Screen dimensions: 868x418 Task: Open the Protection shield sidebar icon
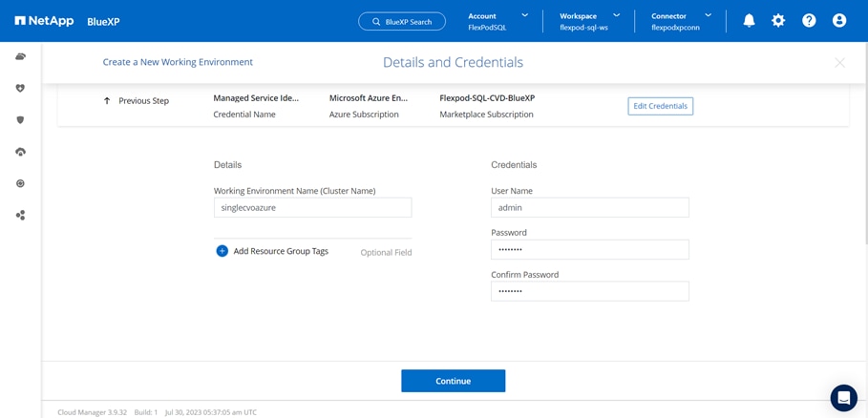pos(20,120)
